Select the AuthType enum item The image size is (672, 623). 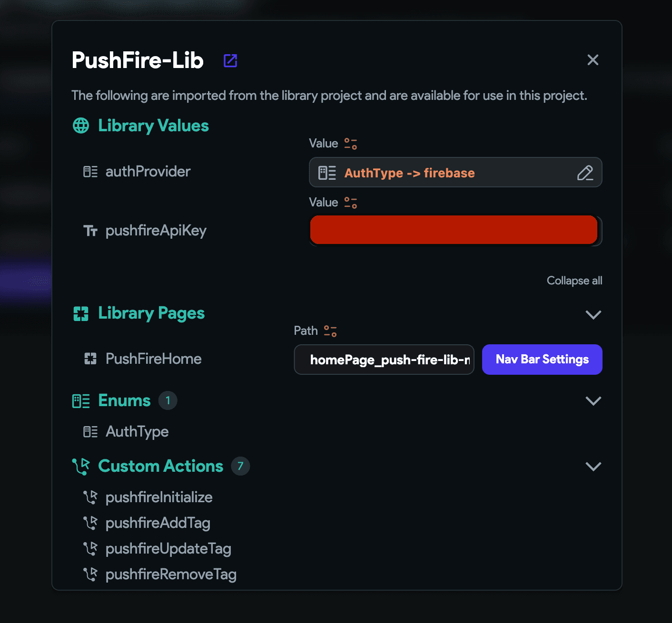(137, 432)
